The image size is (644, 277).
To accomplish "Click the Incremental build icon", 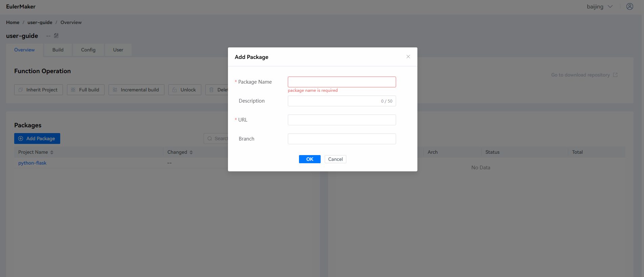I will click(x=115, y=90).
